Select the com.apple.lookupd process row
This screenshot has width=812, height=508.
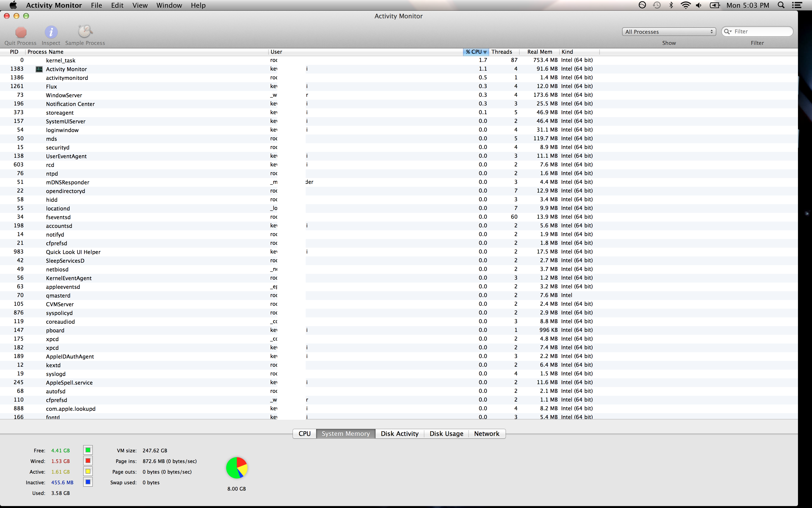[x=399, y=409]
